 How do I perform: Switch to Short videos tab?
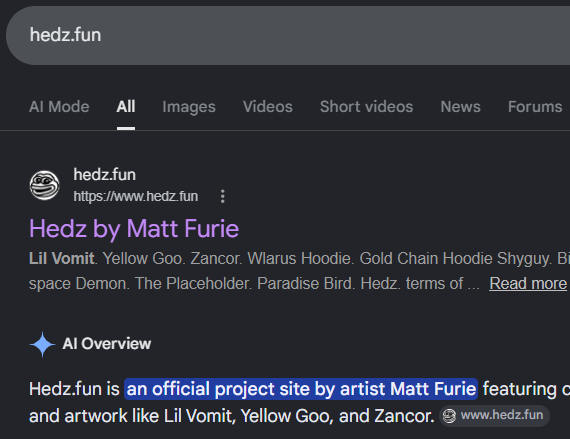pos(366,107)
